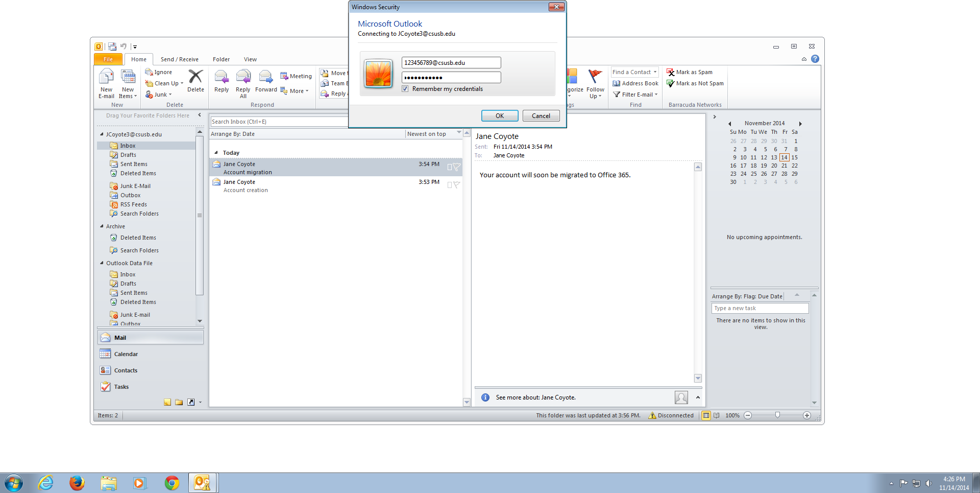Toggle Remember my credentials checkbox
The image size is (980, 493).
[405, 89]
